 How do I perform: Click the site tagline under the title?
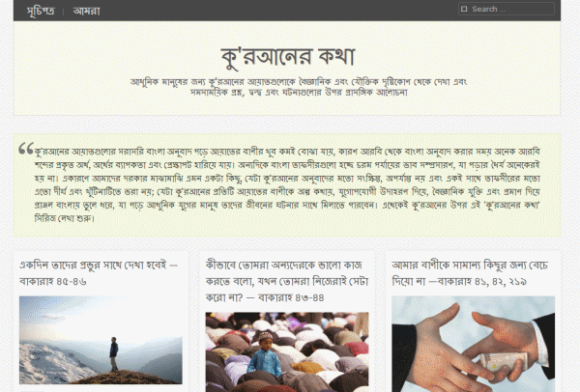coord(299,87)
